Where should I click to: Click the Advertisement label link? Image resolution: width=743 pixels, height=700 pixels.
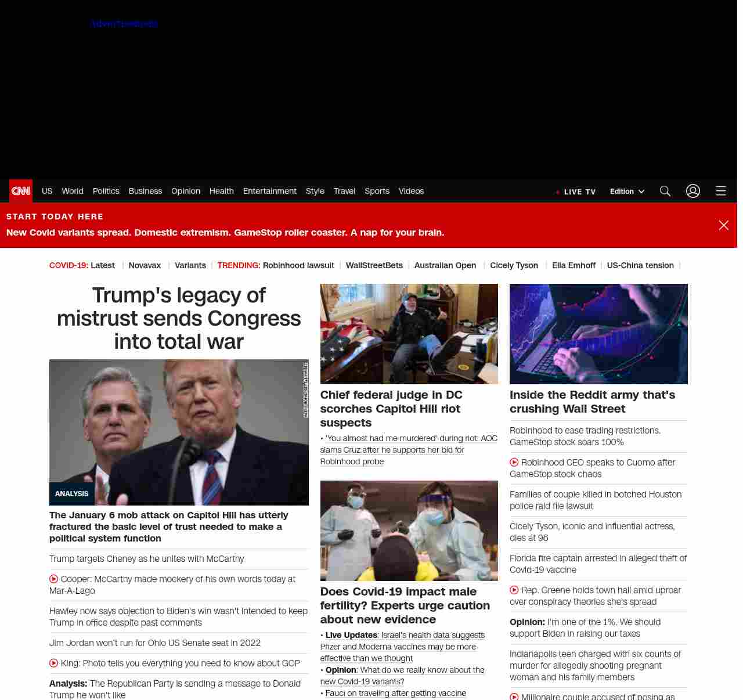point(125,24)
